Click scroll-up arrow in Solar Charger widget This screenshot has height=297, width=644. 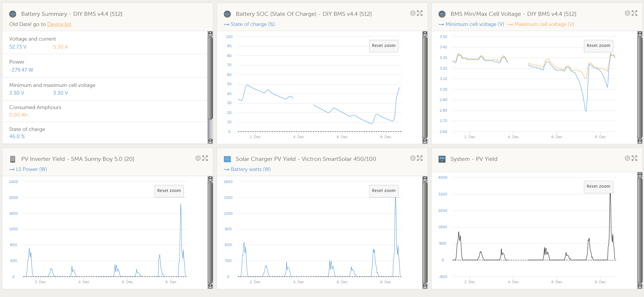coord(425,179)
